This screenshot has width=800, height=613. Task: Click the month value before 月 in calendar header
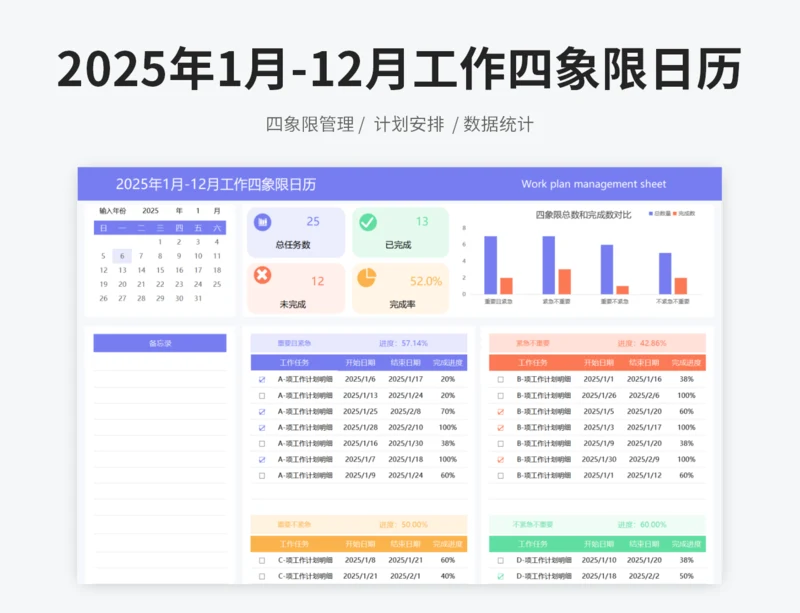click(x=198, y=211)
